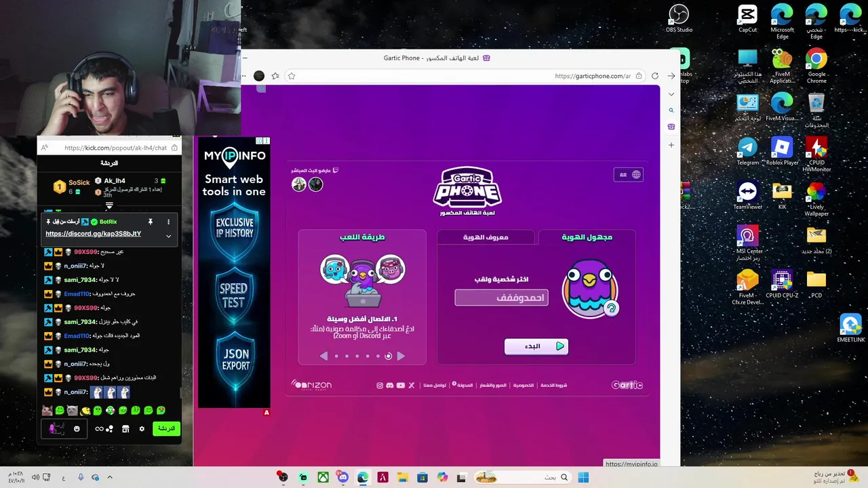Click the first live streamer avatar

[299, 184]
